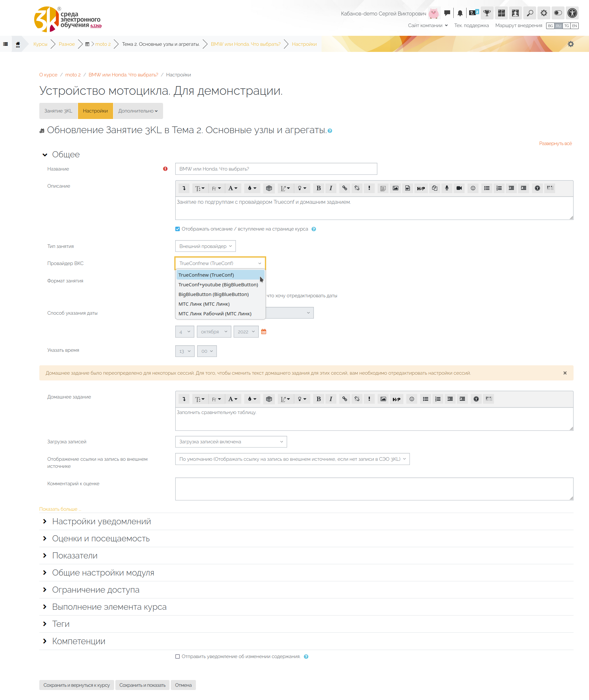Click the Bold button in the Описание editor
The image size is (589, 700).
319,188
